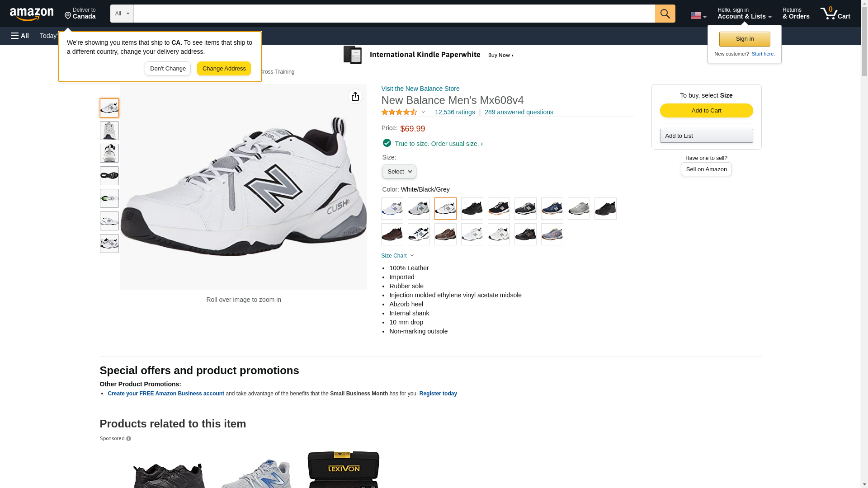Viewport: 868px width, 488px height.
Task: Click the star rating icons
Action: [399, 112]
